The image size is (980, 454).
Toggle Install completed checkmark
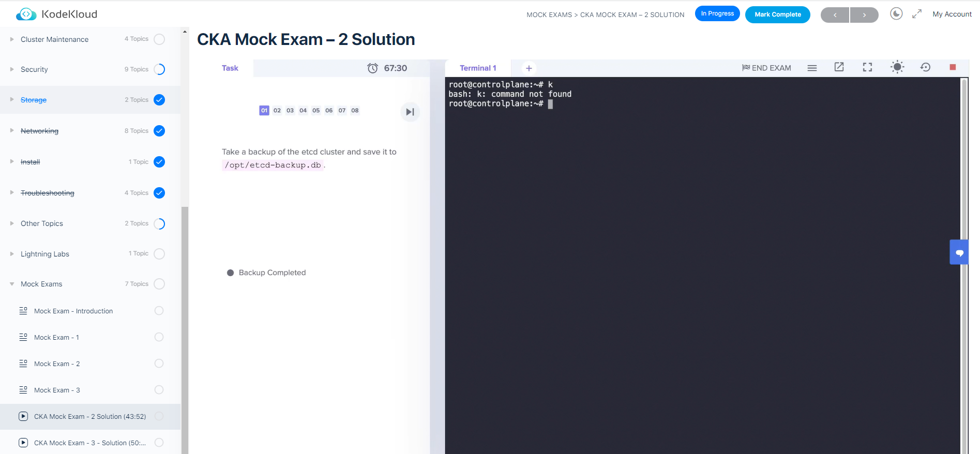point(159,162)
